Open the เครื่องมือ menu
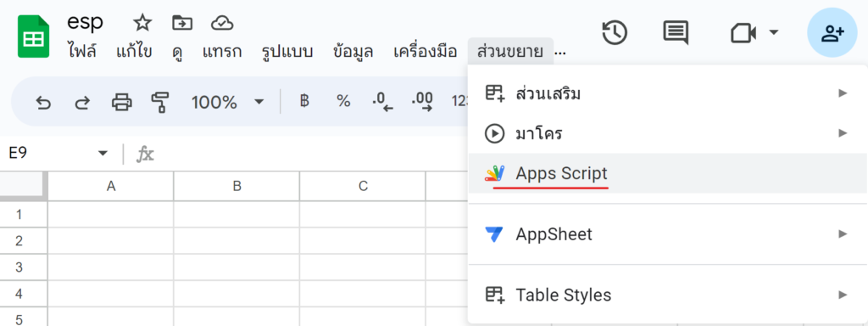The image size is (868, 326). click(426, 52)
